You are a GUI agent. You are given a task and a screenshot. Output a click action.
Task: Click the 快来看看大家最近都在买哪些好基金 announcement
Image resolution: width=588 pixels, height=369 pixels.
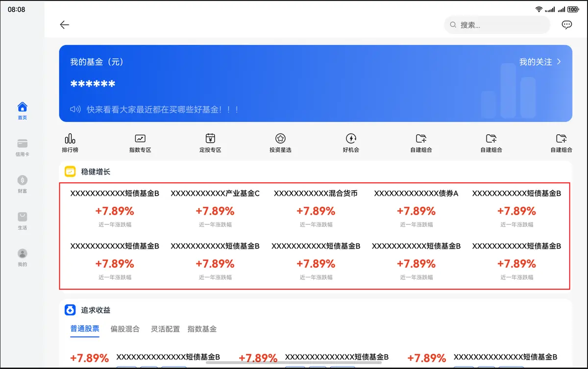pos(163,109)
